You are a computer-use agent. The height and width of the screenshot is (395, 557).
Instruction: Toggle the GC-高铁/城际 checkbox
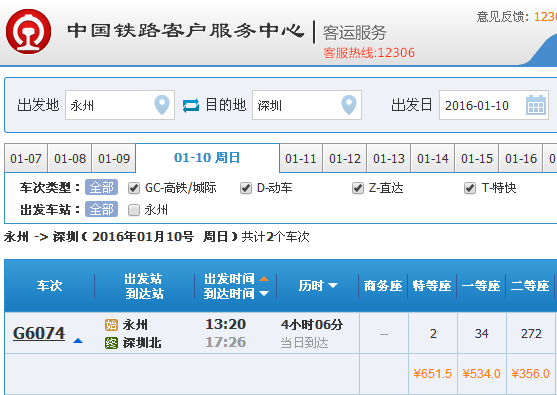134,188
